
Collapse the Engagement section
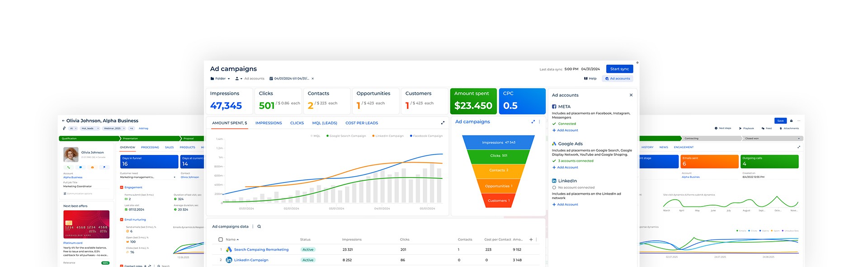(122, 187)
